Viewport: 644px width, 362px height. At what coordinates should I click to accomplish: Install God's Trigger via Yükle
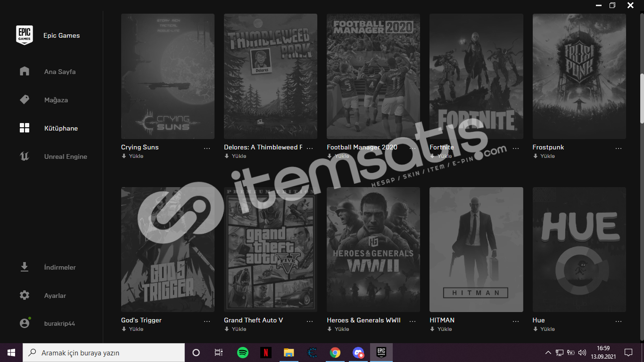pyautogui.click(x=132, y=329)
